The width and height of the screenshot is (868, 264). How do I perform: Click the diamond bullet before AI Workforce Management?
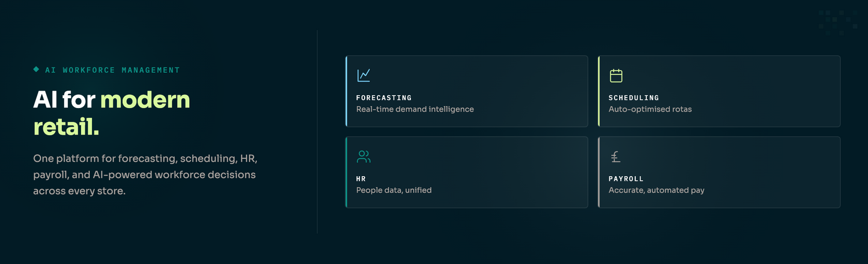click(x=36, y=69)
